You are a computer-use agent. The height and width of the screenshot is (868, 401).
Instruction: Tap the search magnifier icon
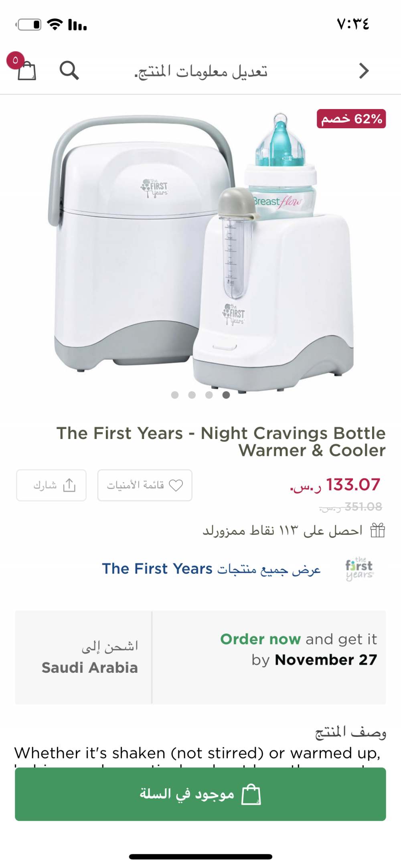(69, 71)
